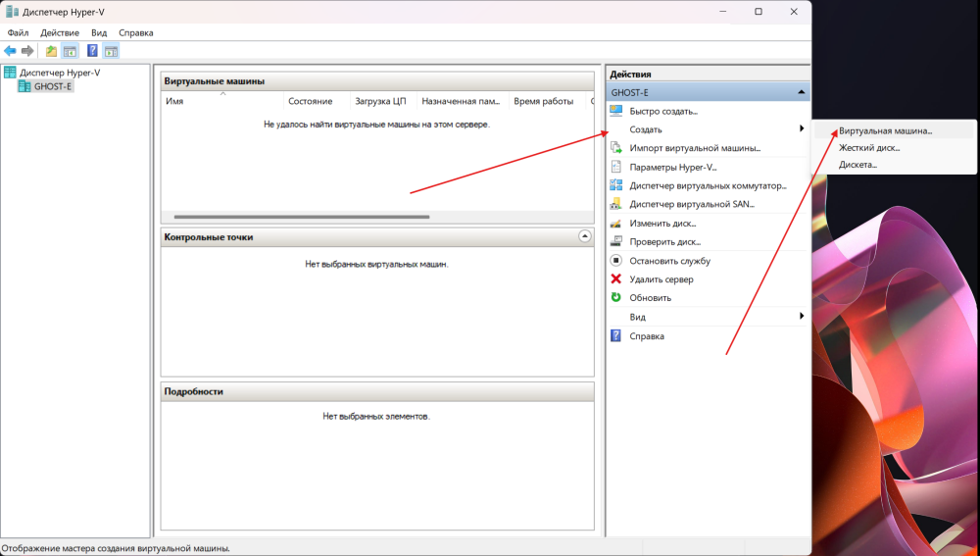The width and height of the screenshot is (980, 556).
Task: Click the Forward arrow toolbar icon
Action: 27,51
